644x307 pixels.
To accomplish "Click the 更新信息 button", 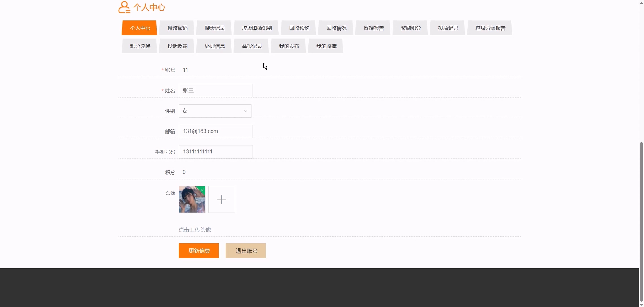I will click(199, 250).
